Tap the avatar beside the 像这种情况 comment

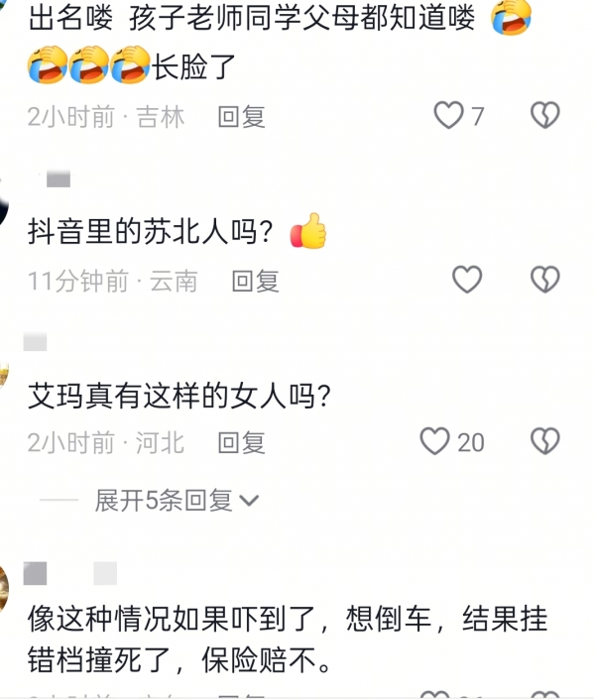(x=4, y=588)
